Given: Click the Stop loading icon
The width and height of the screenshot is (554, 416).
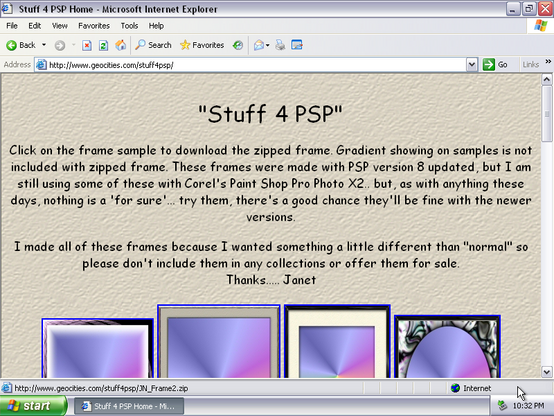Looking at the screenshot, I should (x=87, y=45).
